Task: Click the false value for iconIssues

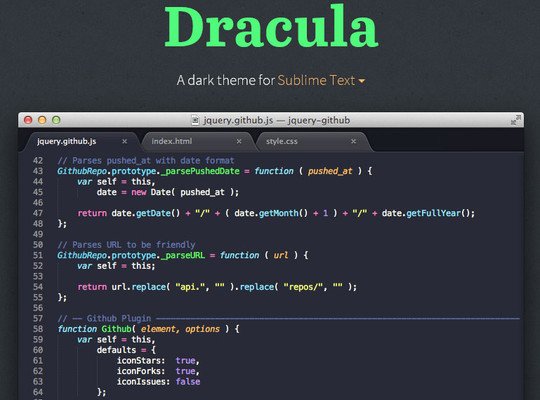Action: (188, 382)
